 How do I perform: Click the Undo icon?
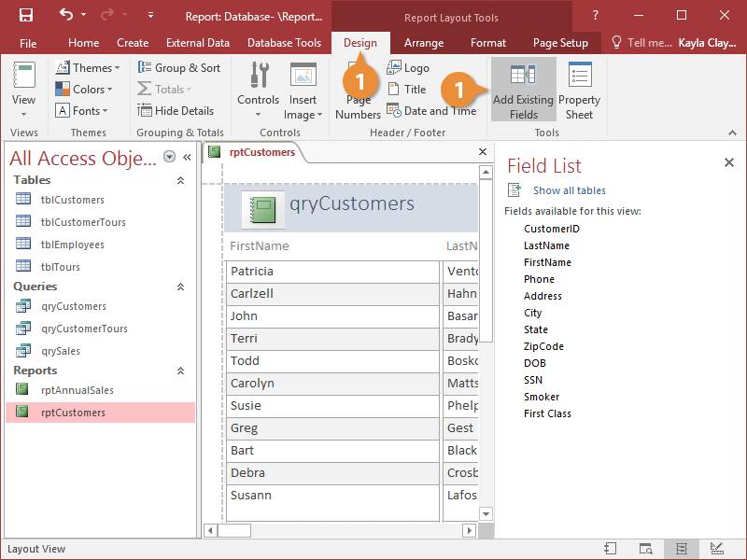(65, 15)
